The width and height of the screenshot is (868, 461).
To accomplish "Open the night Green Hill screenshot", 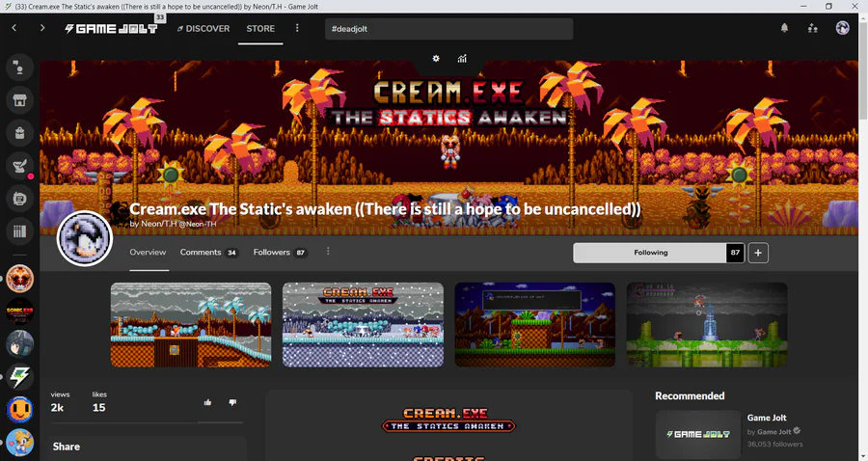I will [x=534, y=325].
